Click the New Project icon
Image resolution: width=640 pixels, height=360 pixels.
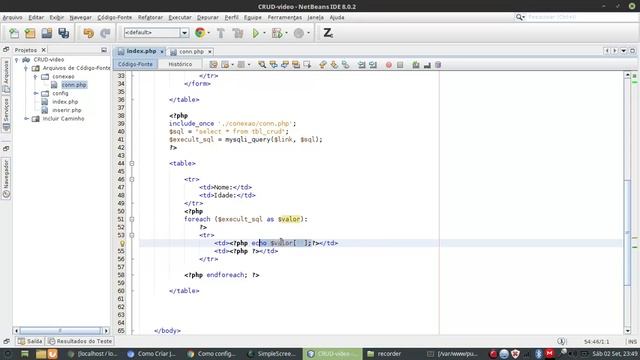pyautogui.click(x=30, y=33)
